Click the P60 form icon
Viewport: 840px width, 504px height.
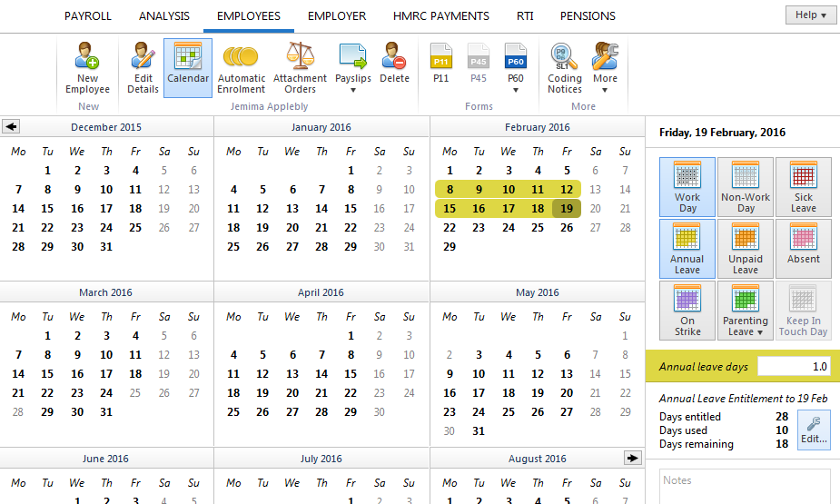(516, 56)
